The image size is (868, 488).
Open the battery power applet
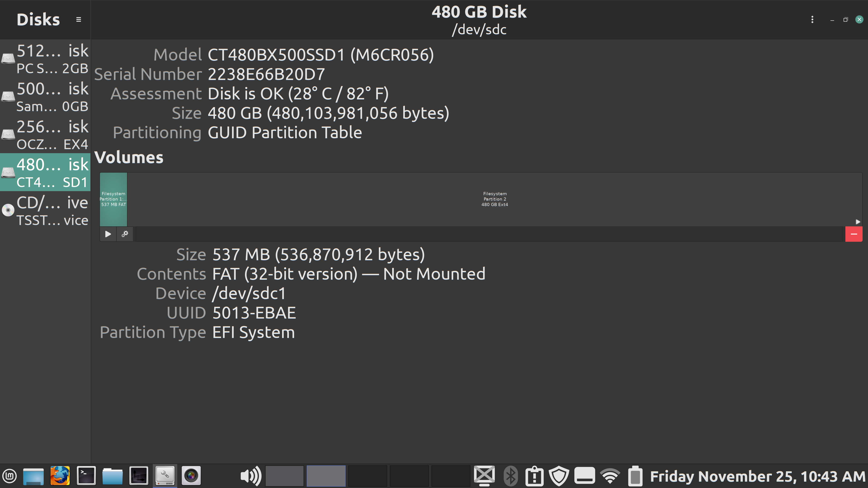pyautogui.click(x=635, y=476)
